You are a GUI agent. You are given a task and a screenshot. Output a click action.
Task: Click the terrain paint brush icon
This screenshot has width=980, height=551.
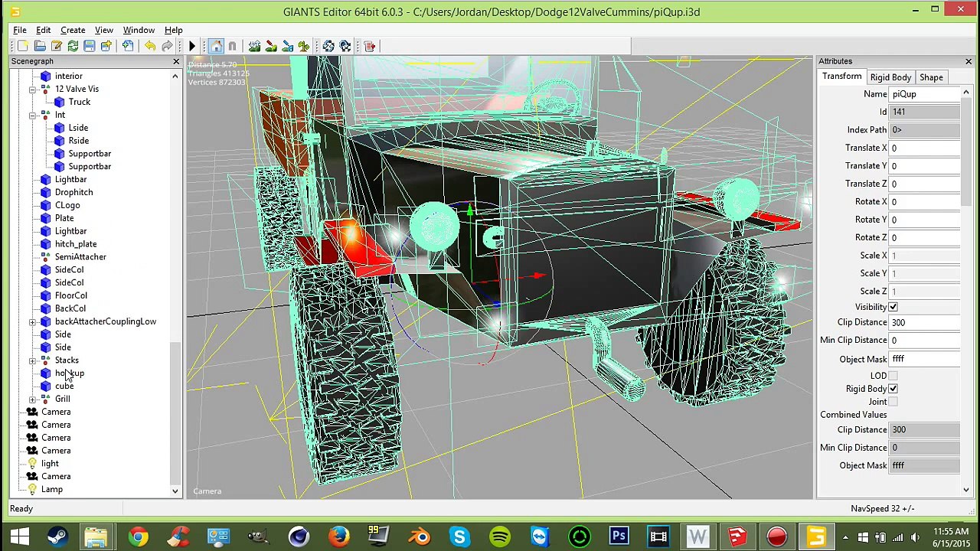(x=271, y=47)
